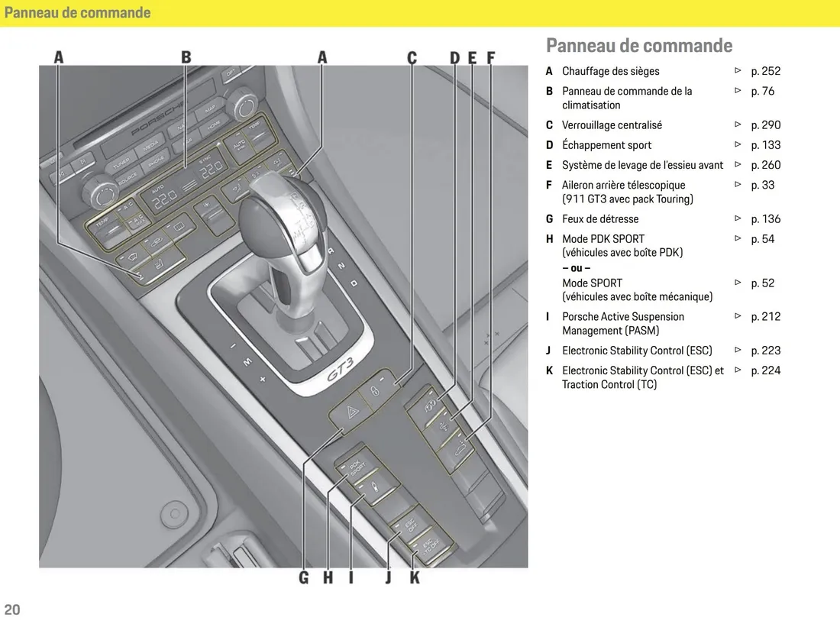Select the text 'Verrouillage centralisé'

612,124
